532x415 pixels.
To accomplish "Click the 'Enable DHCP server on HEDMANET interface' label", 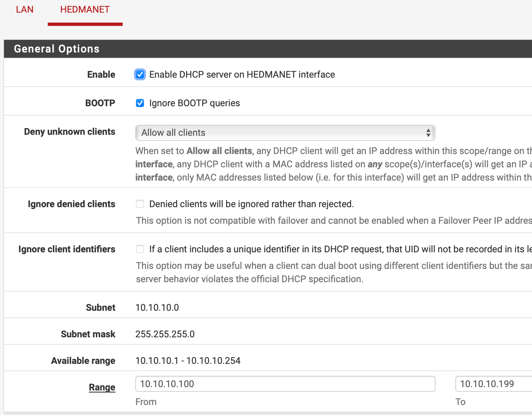I will click(x=242, y=74).
